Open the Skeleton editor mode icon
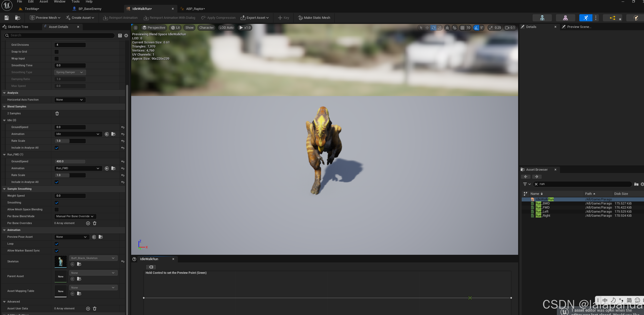Image resolution: width=644 pixels, height=315 pixels. 542,18
